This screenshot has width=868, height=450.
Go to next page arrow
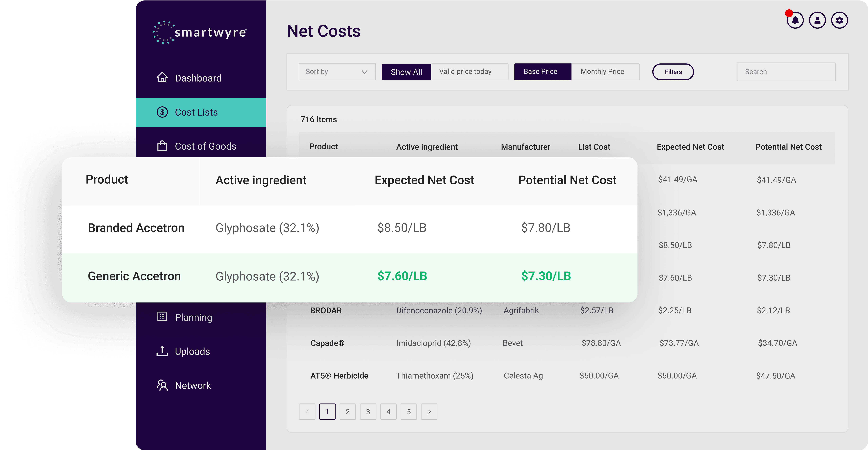click(x=429, y=412)
